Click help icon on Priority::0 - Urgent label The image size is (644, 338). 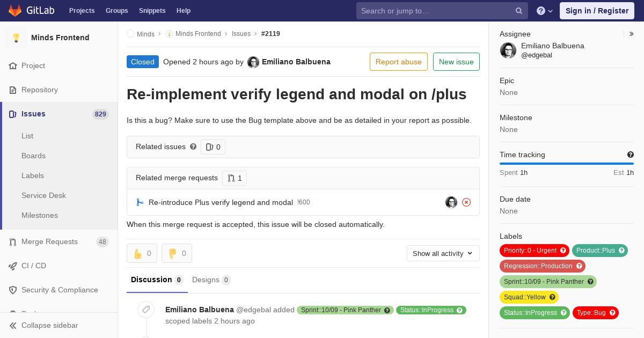tap(563, 251)
